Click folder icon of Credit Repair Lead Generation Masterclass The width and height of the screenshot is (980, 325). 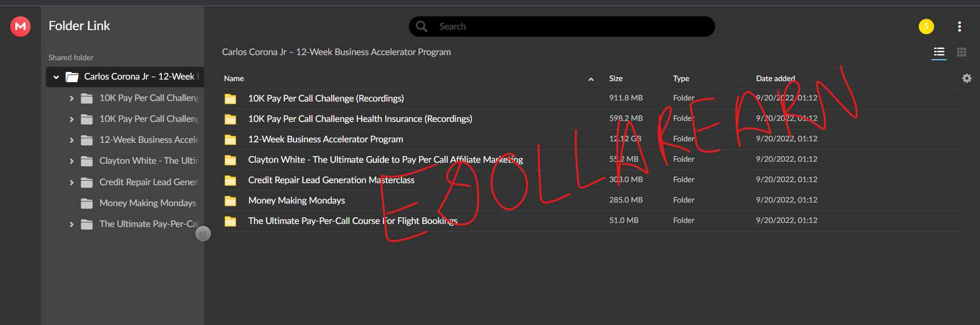coord(230,180)
